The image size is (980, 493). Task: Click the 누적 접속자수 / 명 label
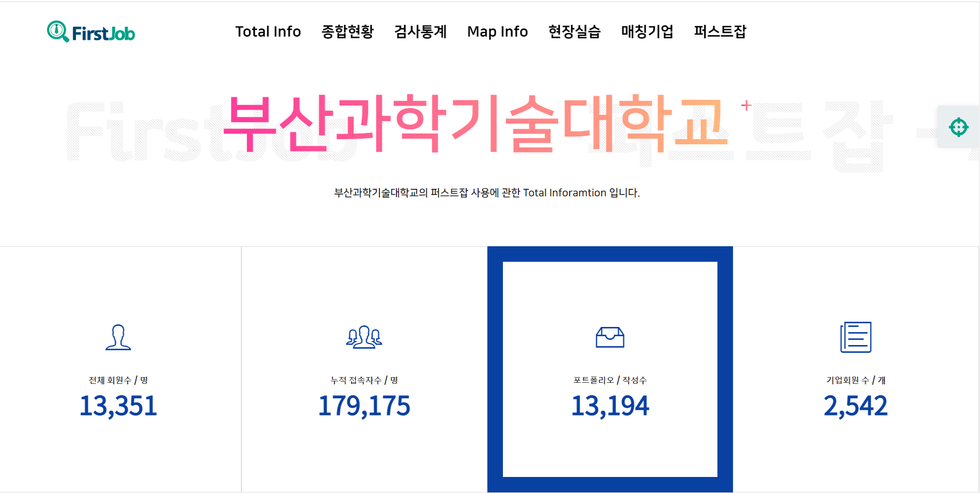tap(364, 380)
